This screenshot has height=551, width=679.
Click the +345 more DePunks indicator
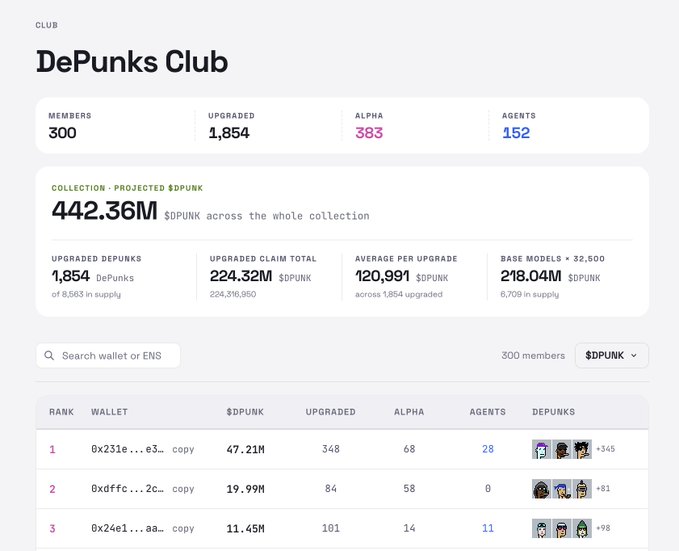click(605, 449)
